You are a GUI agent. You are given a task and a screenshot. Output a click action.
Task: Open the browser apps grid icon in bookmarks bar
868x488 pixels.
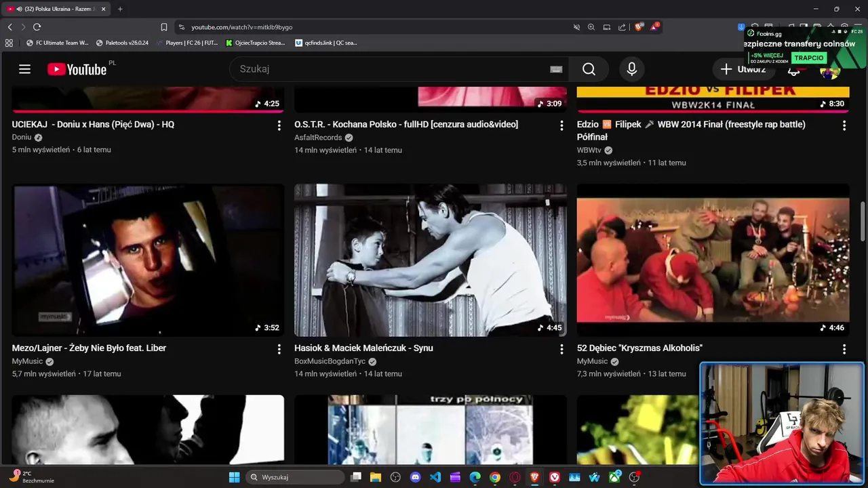[x=9, y=43]
